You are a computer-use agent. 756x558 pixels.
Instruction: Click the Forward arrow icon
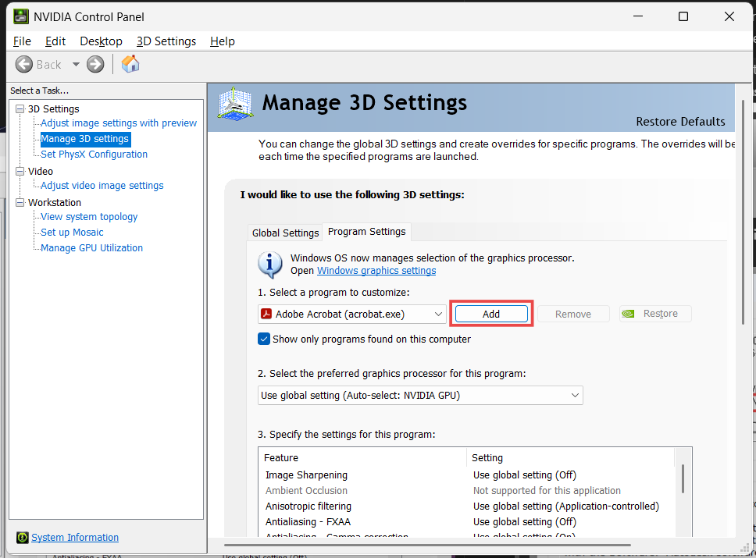[95, 64]
